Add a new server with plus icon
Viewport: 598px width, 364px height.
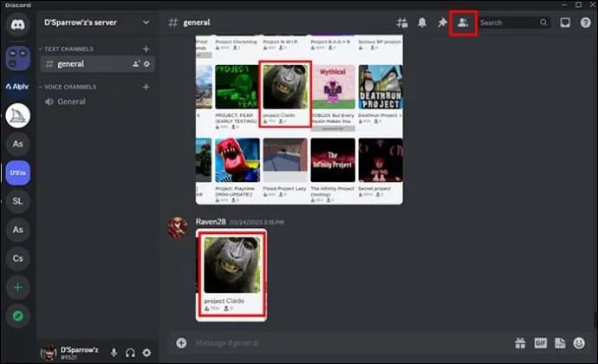pyautogui.click(x=17, y=287)
